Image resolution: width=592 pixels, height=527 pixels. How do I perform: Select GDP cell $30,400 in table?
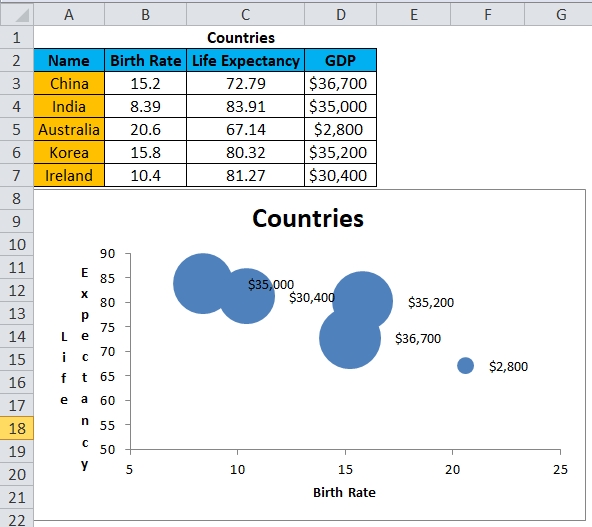[x=341, y=176]
